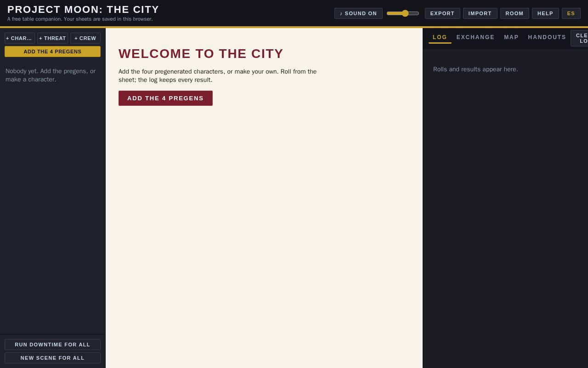Click the "Welcome to the City" heading

click(x=201, y=54)
